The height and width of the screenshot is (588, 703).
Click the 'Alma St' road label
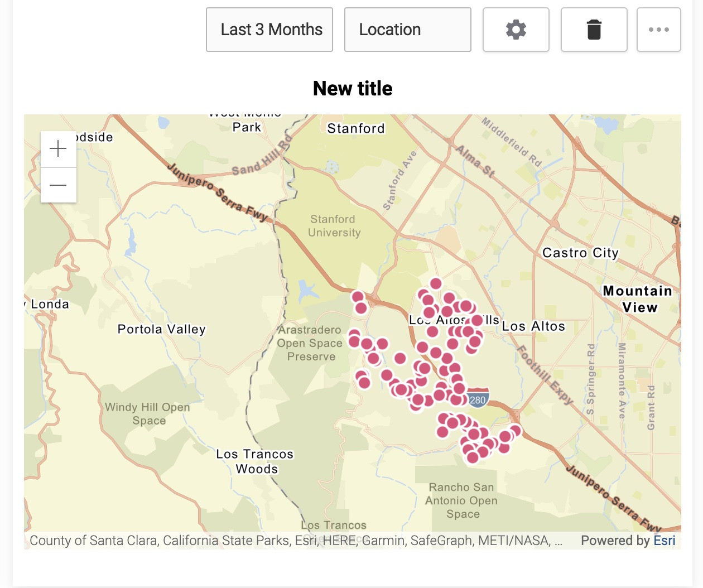tap(476, 161)
